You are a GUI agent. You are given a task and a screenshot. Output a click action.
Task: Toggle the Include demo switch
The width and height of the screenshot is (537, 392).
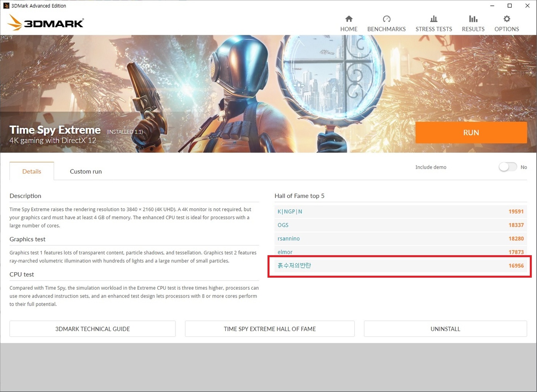(508, 167)
